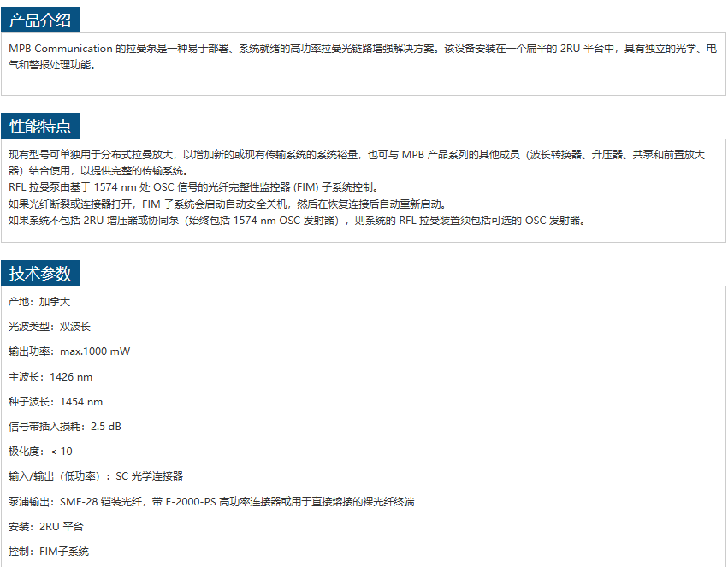This screenshot has width=728, height=567.
Task: Click the 产品介绍 section header
Action: tap(40, 20)
